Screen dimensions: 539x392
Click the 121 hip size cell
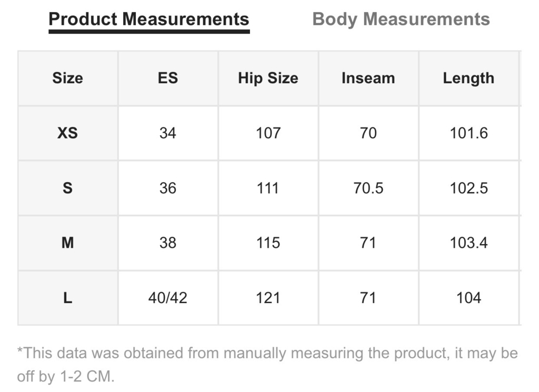coord(268,297)
